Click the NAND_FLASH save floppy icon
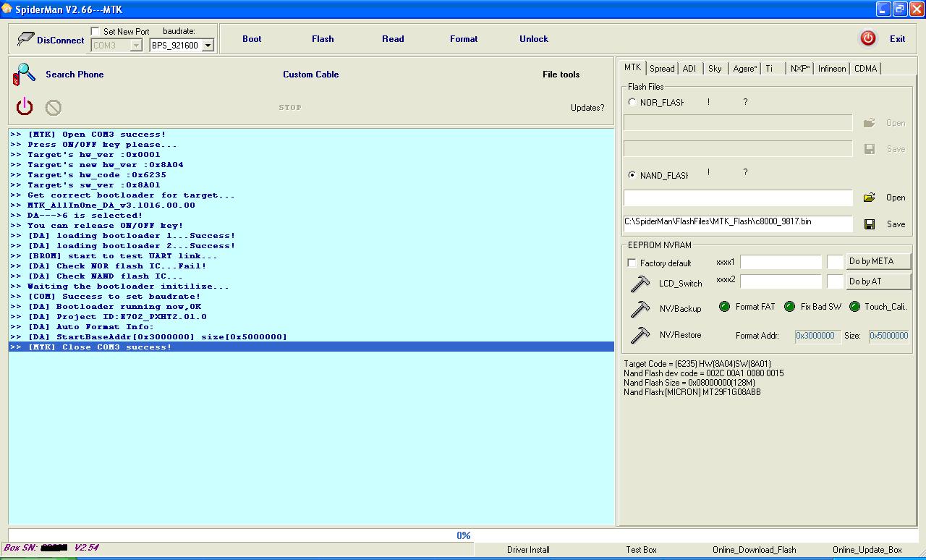The height and width of the screenshot is (560, 926). [869, 224]
